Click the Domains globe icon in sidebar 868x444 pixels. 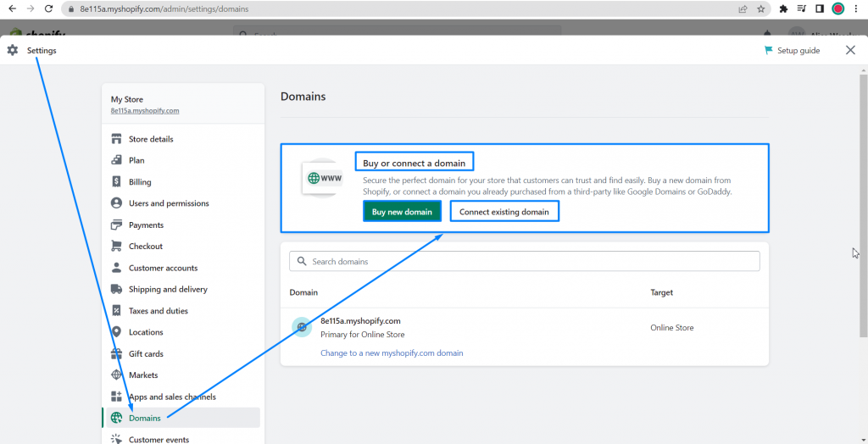pos(116,418)
